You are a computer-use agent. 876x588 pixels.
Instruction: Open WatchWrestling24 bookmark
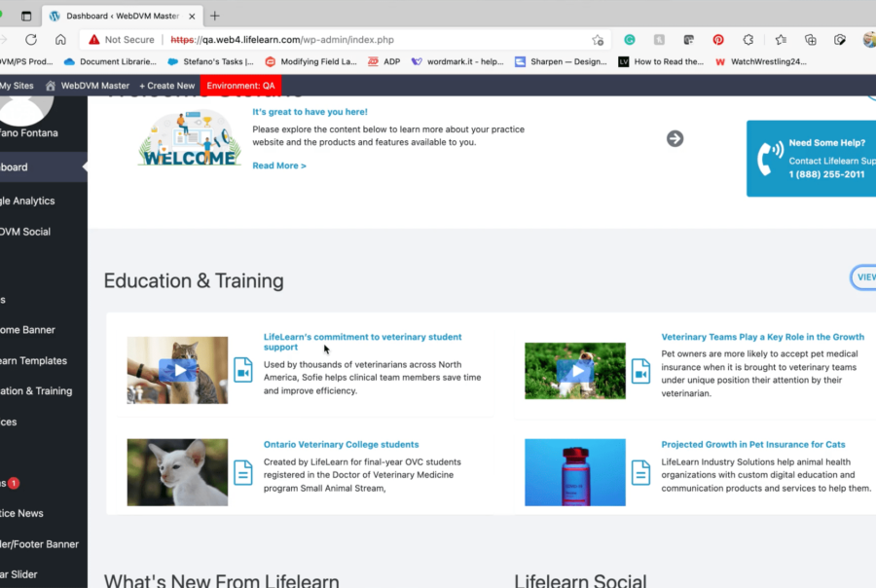tap(761, 61)
